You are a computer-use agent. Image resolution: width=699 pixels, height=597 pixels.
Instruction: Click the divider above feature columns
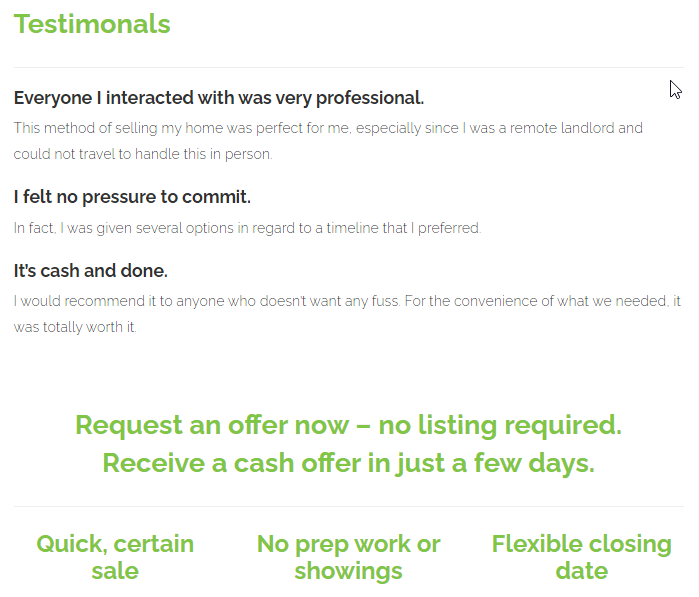(349, 506)
